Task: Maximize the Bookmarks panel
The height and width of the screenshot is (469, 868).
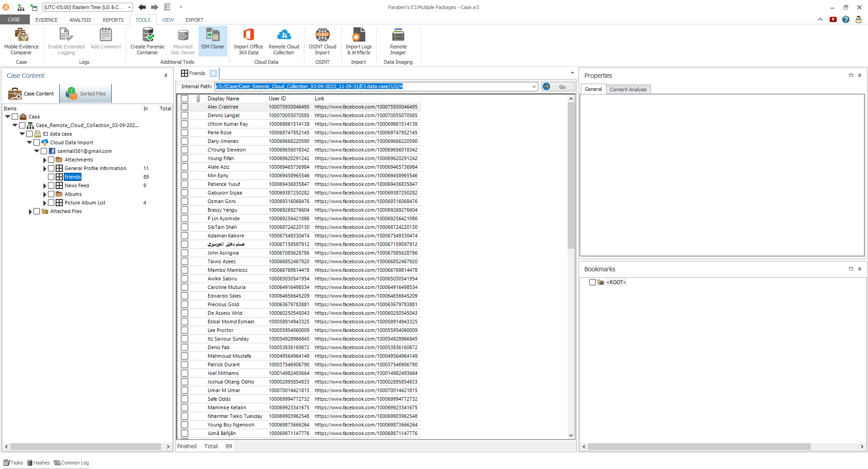Action: 851,269
